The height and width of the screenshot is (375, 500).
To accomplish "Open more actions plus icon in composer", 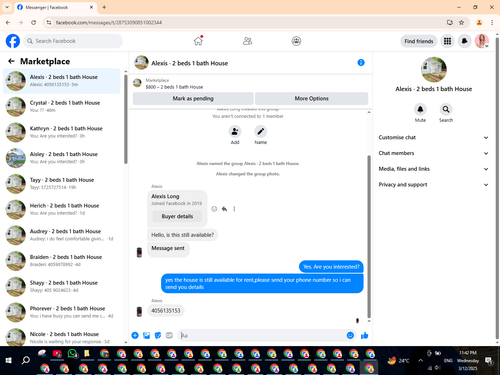I will click(135, 335).
